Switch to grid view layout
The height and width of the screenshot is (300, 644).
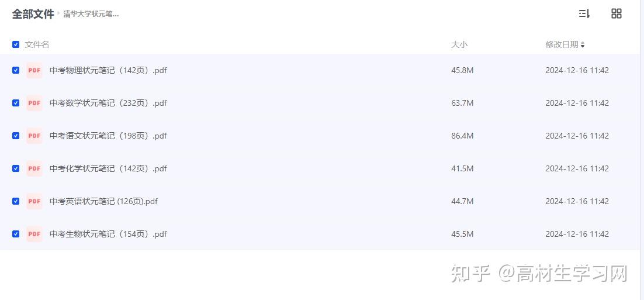click(616, 13)
